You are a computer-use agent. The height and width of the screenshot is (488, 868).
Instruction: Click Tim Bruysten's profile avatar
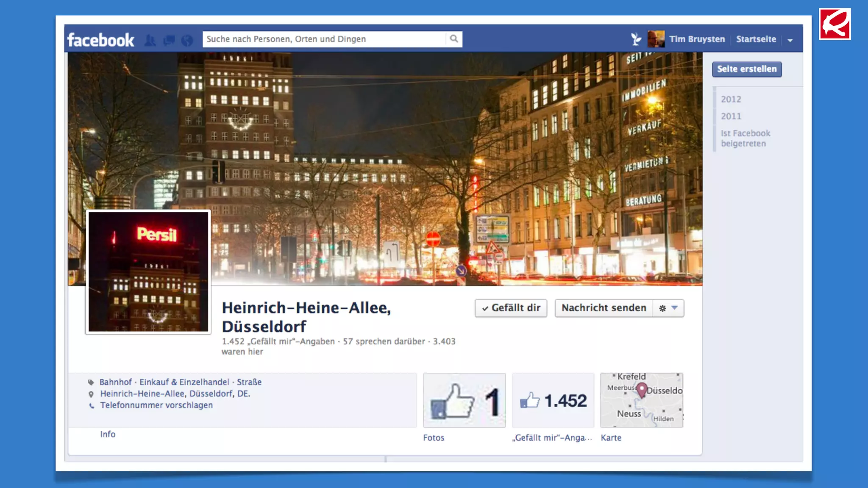656,39
